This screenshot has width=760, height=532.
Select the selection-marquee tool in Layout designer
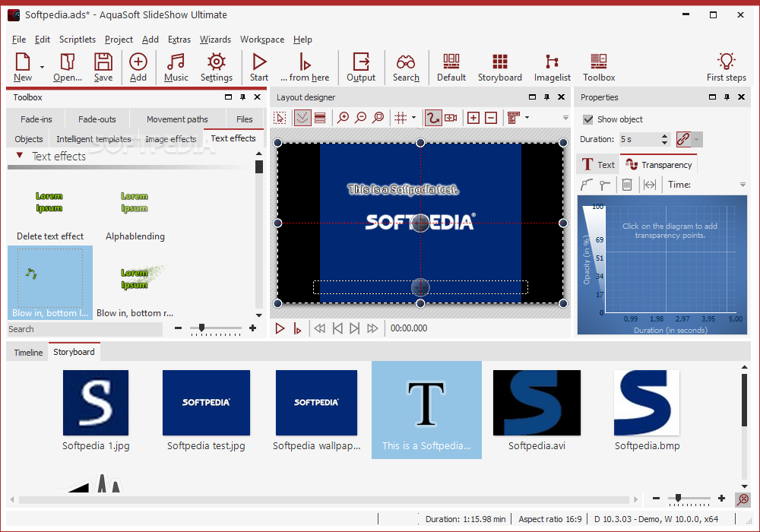point(280,118)
